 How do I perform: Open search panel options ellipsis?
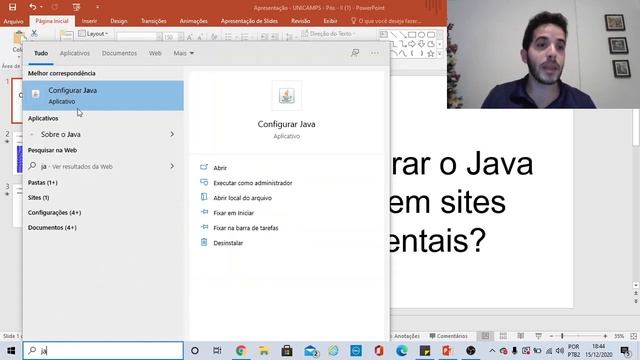coord(375,53)
